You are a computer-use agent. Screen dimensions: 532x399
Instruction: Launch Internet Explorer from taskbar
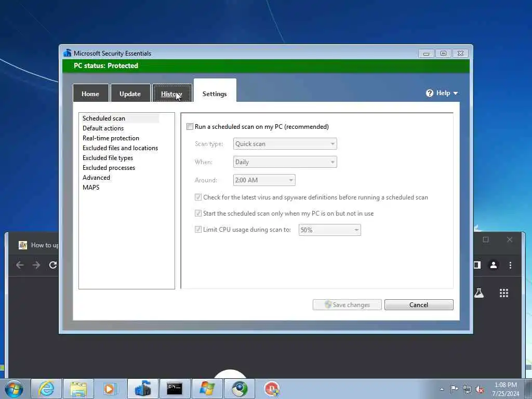(x=46, y=389)
